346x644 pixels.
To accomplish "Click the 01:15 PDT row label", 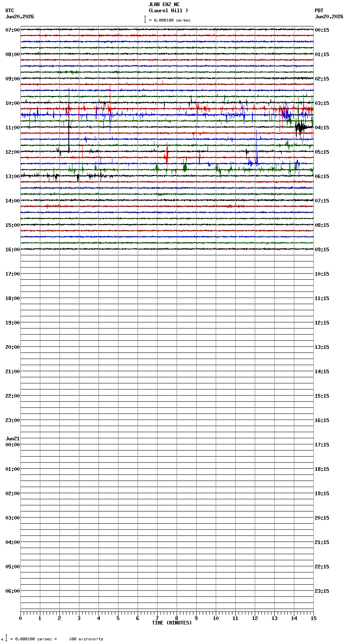I will (322, 54).
